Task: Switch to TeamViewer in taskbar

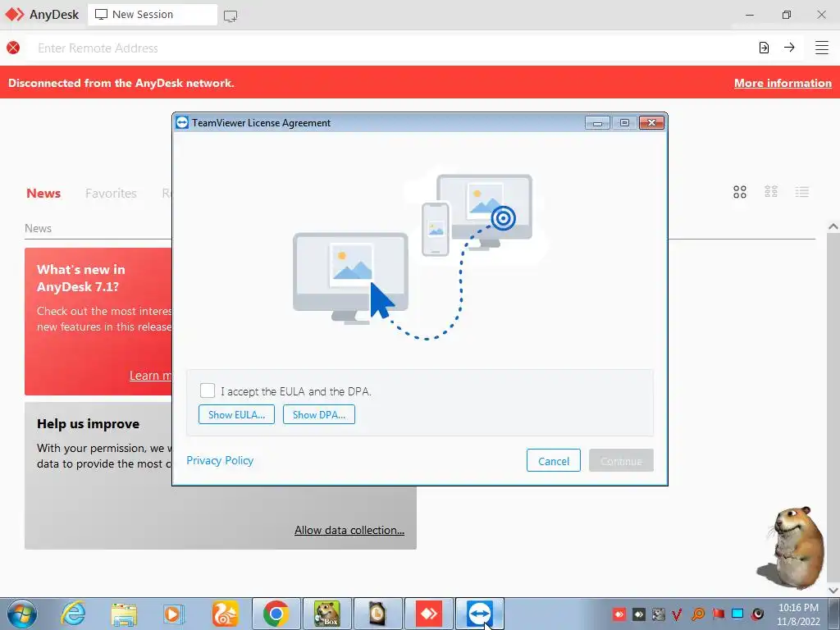Action: (x=479, y=614)
